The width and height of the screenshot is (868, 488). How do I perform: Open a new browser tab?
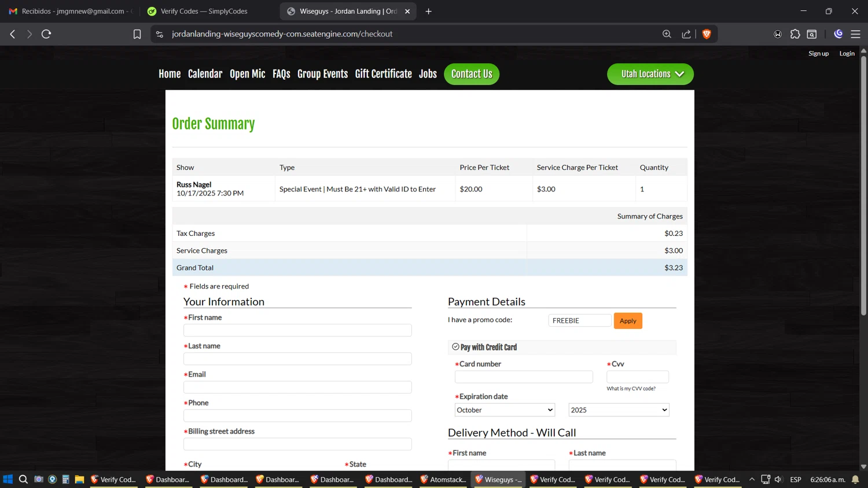[x=429, y=11]
